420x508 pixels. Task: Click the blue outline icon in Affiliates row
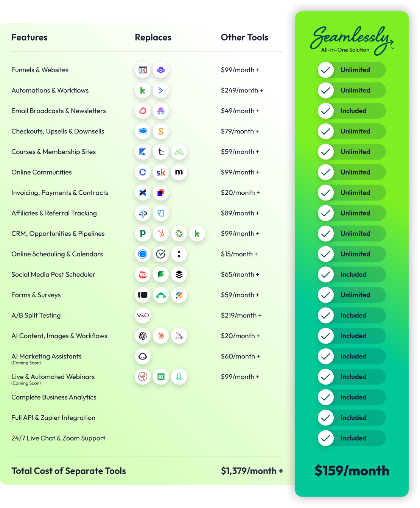point(161,213)
